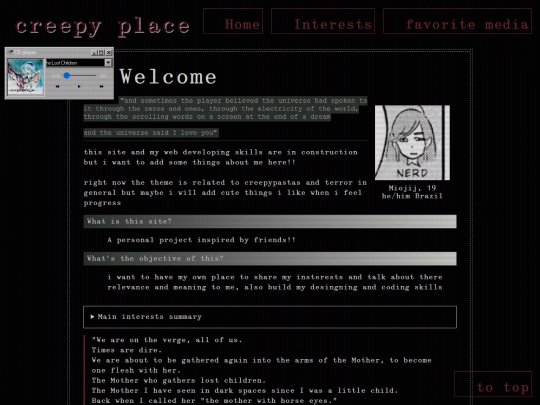This screenshot has width=540, height=405.
Task: Skip to previous track in CD player
Action: pos(57,86)
